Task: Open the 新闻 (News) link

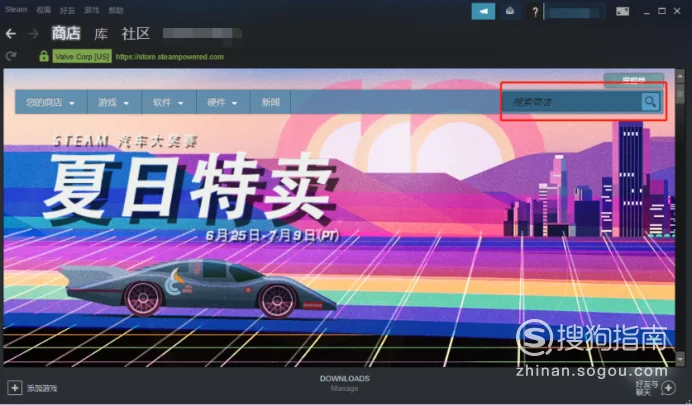Action: click(x=271, y=102)
